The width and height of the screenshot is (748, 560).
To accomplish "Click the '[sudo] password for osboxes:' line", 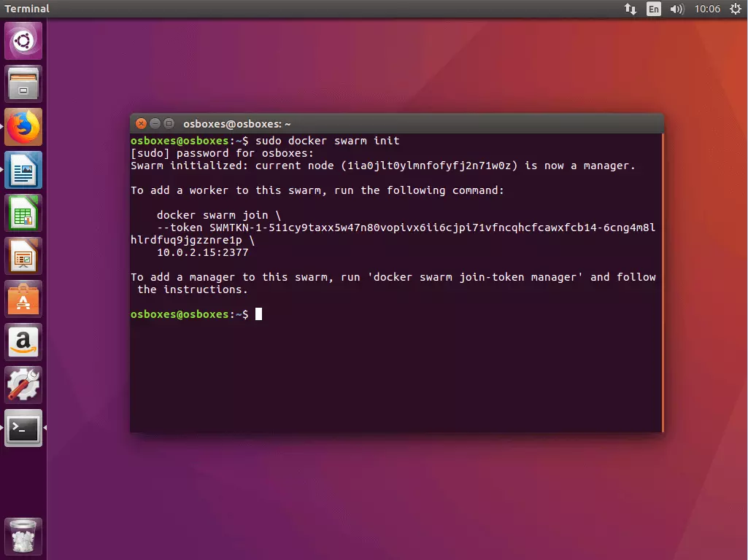I will [x=223, y=153].
